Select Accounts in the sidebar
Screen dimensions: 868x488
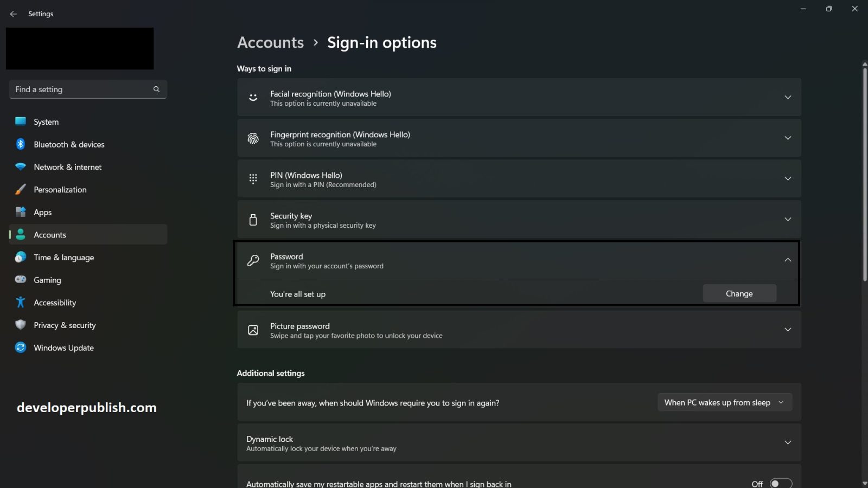pyautogui.click(x=50, y=234)
